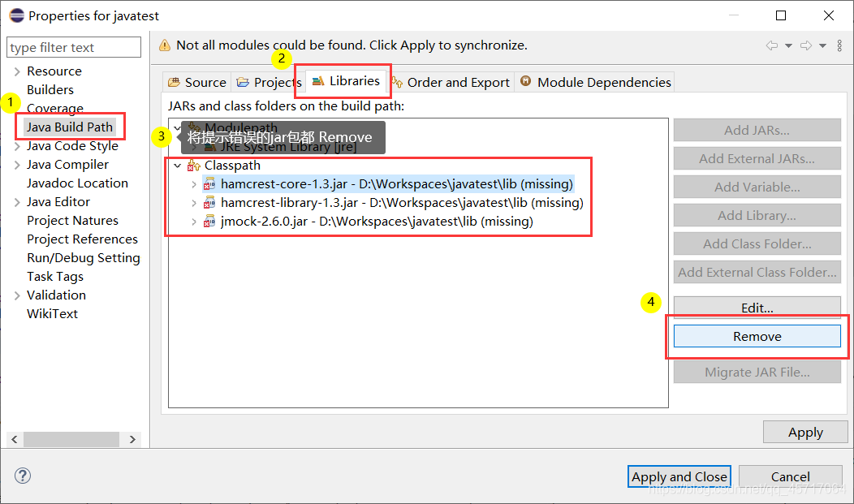Select the Libraries tab
The image size is (854, 504).
coord(346,81)
